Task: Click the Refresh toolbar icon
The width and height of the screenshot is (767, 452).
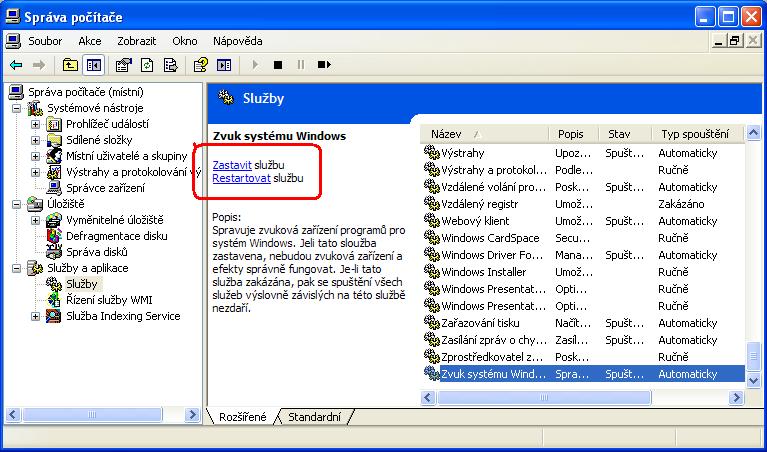Action: click(147, 65)
